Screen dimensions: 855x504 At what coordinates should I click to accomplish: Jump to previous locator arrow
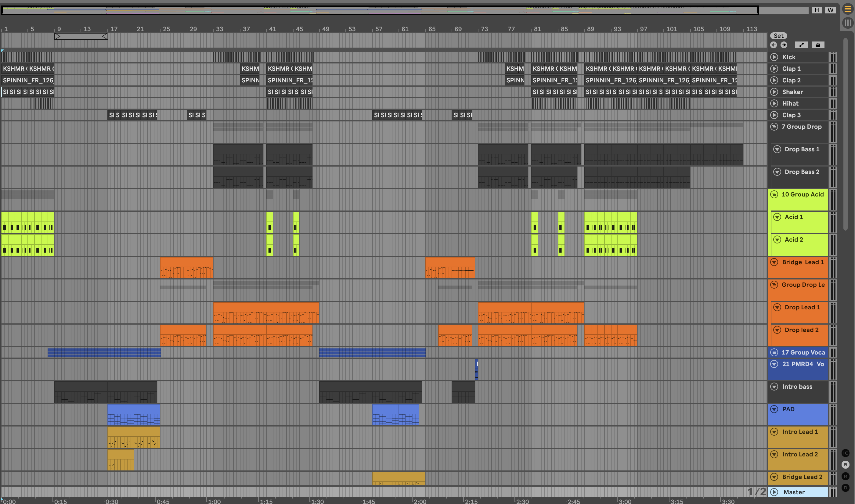coord(774,45)
